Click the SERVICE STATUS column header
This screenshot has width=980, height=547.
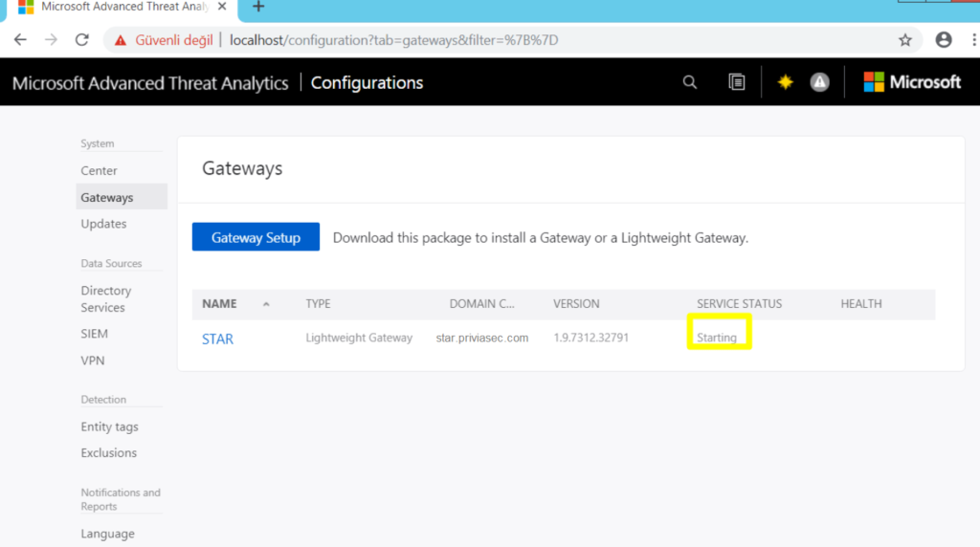coord(739,304)
